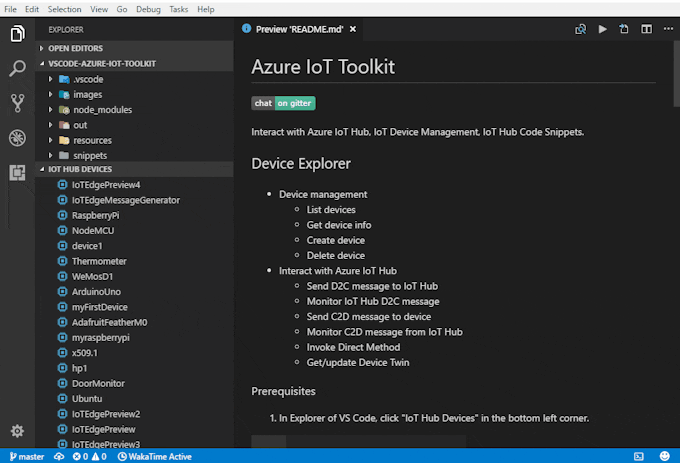Viewport: 680px width, 463px height.
Task: Click the WakaTime Active status item
Action: click(154, 456)
